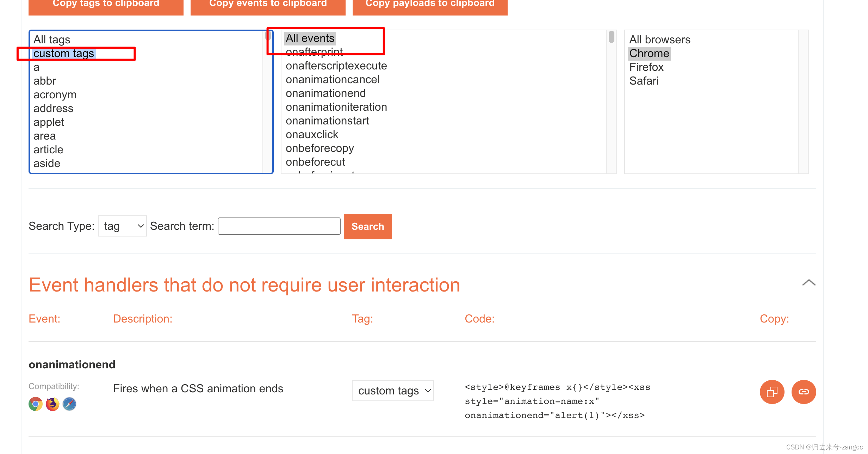Click the Chrome compatibility icon

tap(36, 404)
